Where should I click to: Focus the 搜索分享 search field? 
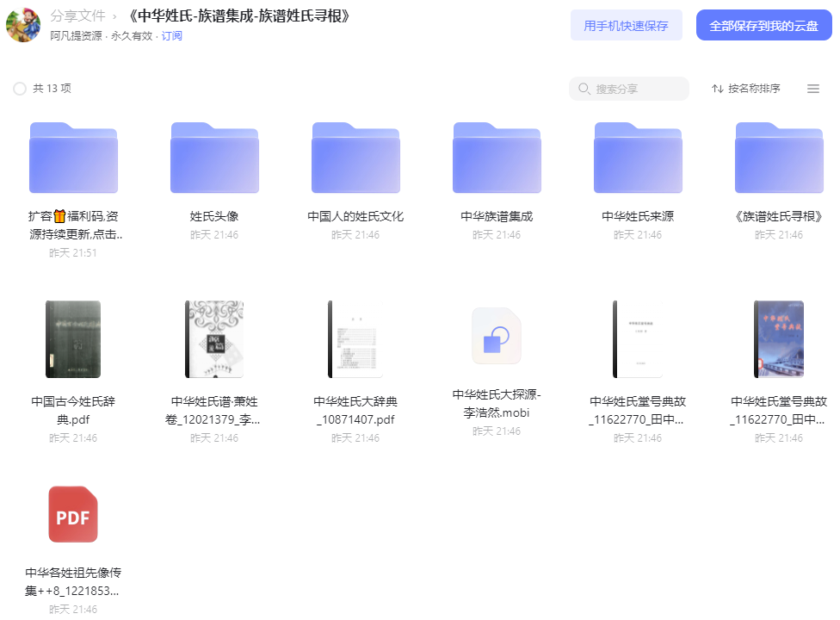(629, 89)
